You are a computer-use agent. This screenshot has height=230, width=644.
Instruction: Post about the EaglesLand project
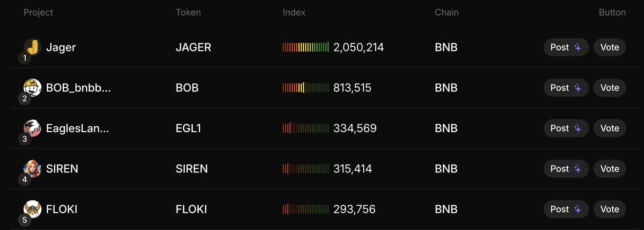pos(566,128)
